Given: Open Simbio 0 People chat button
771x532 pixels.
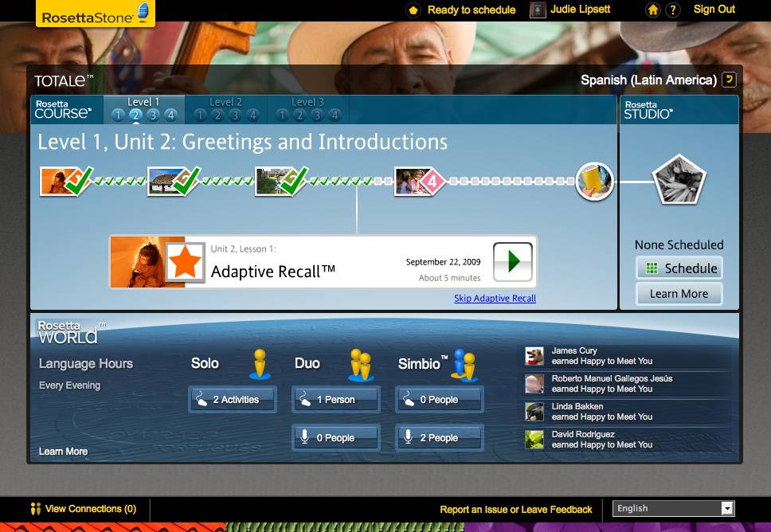Looking at the screenshot, I should (439, 400).
